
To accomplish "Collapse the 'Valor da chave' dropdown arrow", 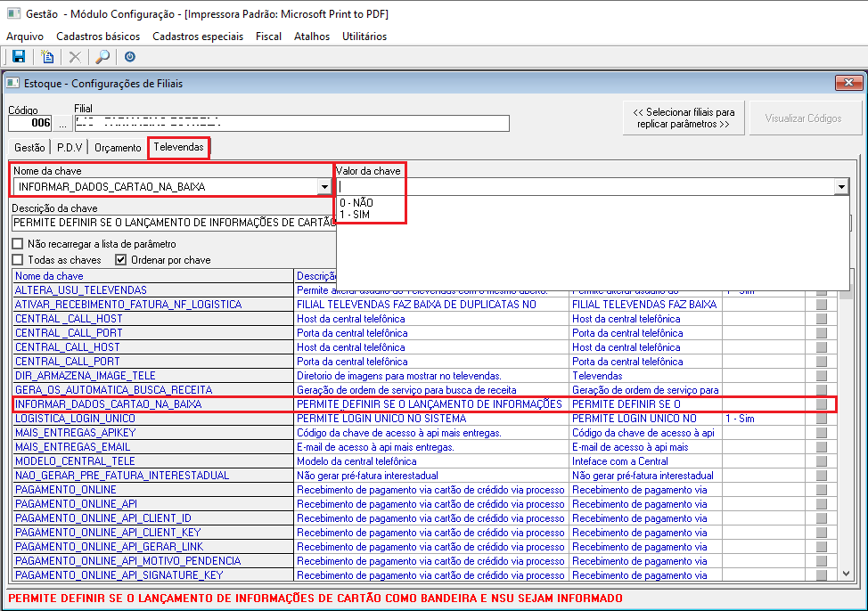I will [841, 187].
